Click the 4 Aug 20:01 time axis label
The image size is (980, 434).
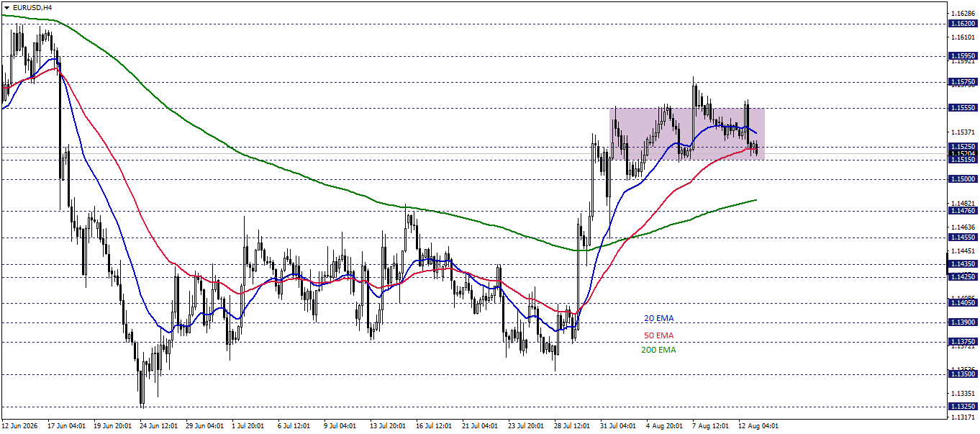666,426
